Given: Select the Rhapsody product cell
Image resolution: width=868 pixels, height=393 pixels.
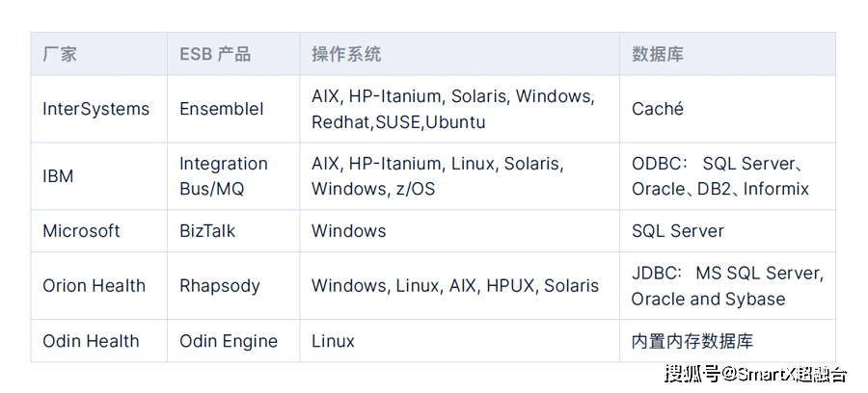Looking at the screenshot, I should click(x=233, y=286).
